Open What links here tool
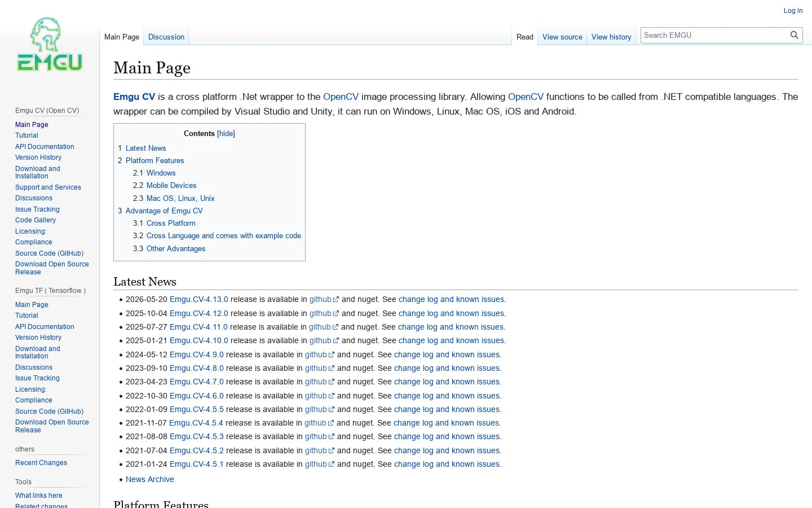 coord(39,496)
